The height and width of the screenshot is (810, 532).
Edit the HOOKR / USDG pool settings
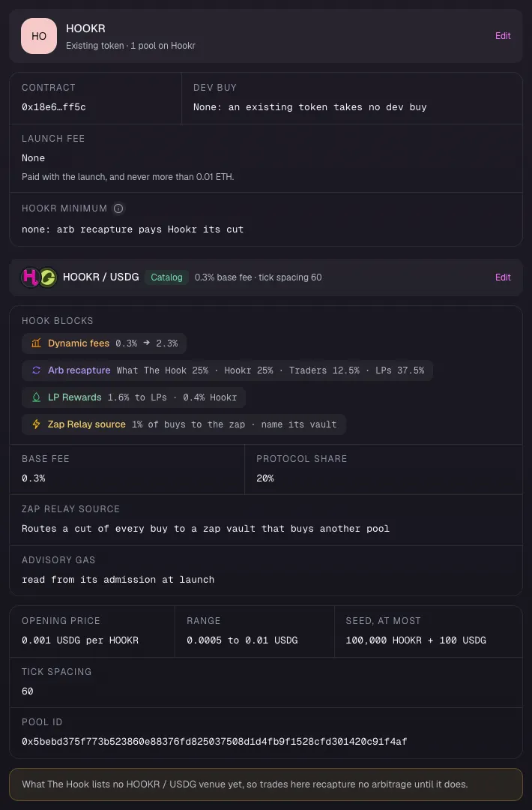tap(503, 277)
